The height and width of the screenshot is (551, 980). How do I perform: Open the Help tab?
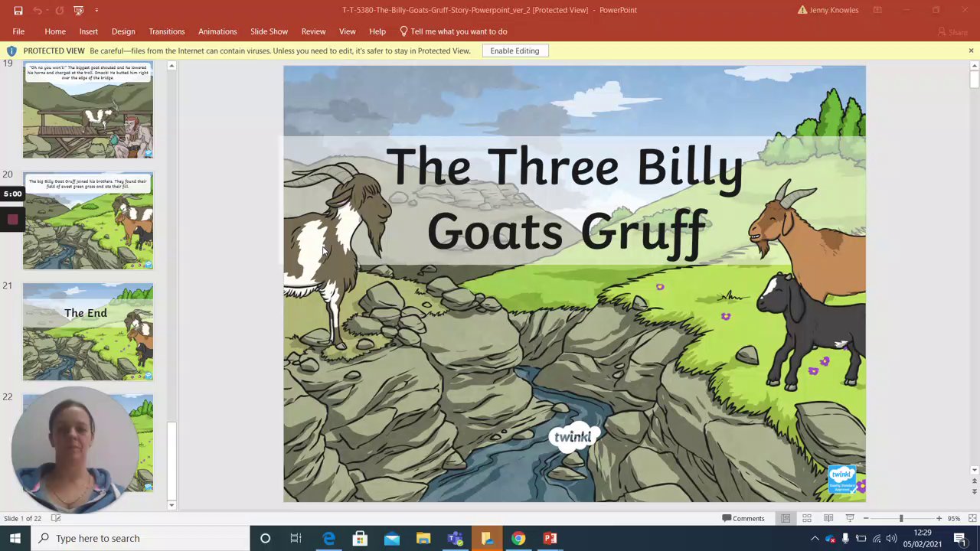[377, 31]
